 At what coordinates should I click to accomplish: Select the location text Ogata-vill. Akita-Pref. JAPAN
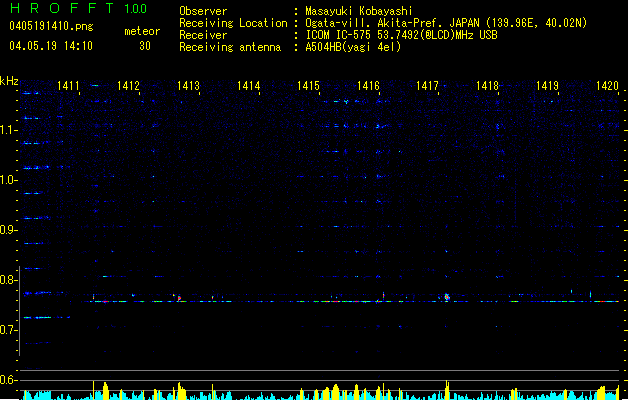[392, 23]
